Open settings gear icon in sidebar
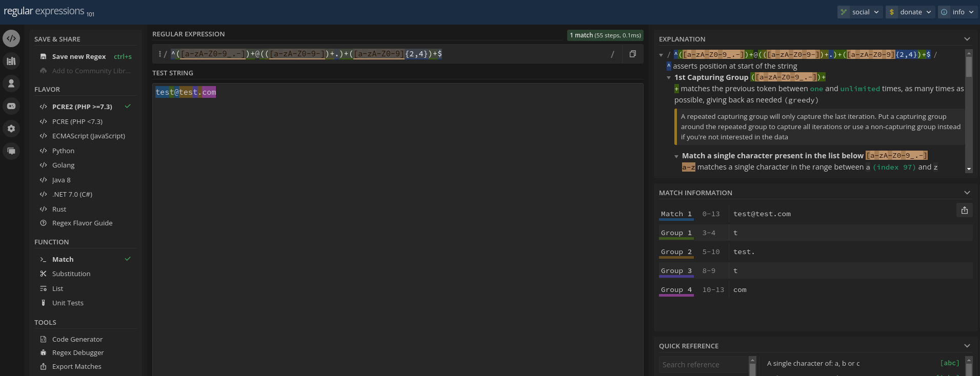 point(11,129)
